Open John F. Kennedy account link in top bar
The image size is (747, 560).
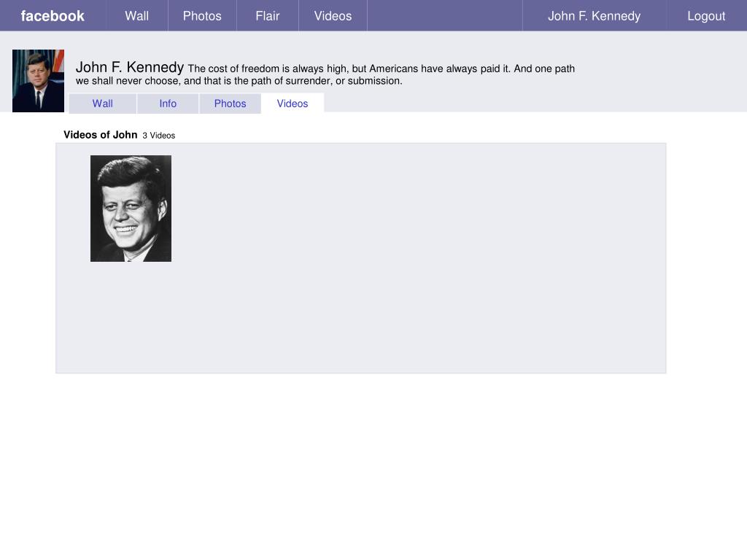[x=594, y=16]
